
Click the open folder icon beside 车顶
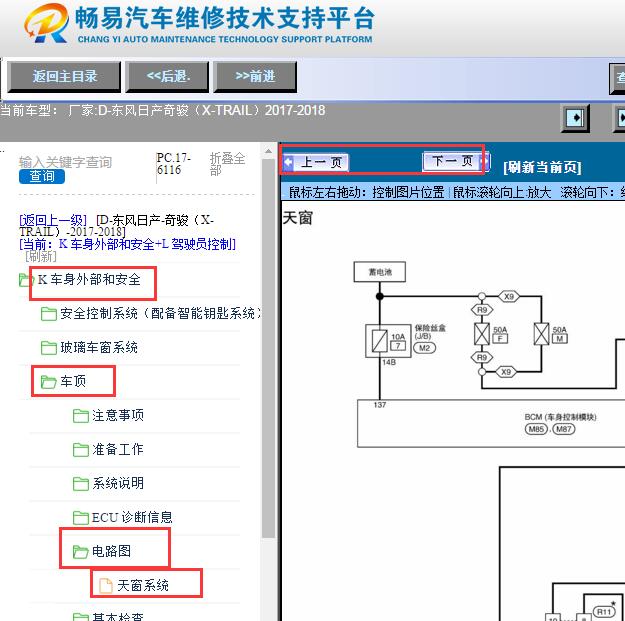click(x=49, y=382)
